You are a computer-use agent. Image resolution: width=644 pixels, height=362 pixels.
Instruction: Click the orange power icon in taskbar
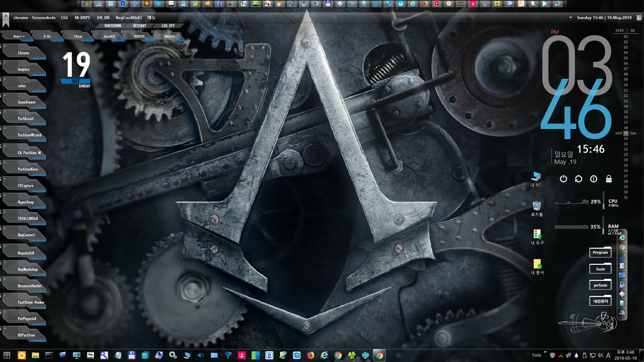[22, 355]
